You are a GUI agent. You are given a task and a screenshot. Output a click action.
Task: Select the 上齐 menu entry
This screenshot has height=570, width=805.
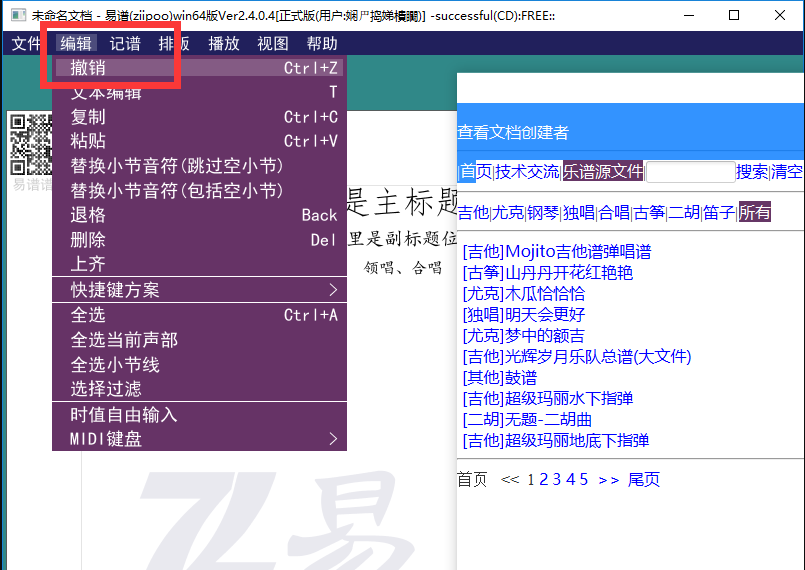199,263
